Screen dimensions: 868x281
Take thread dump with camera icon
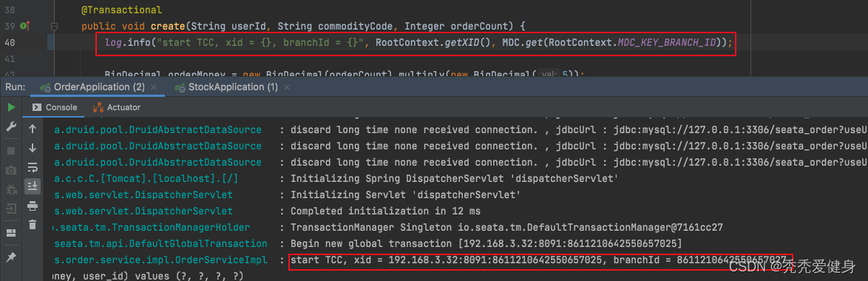pos(11,170)
